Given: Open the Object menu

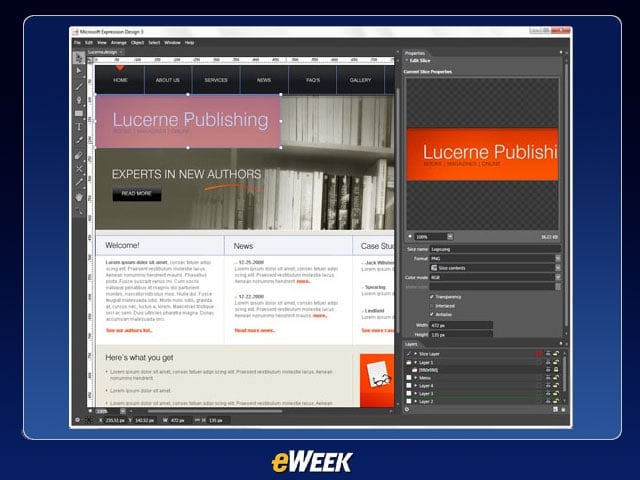Looking at the screenshot, I should click(x=137, y=42).
